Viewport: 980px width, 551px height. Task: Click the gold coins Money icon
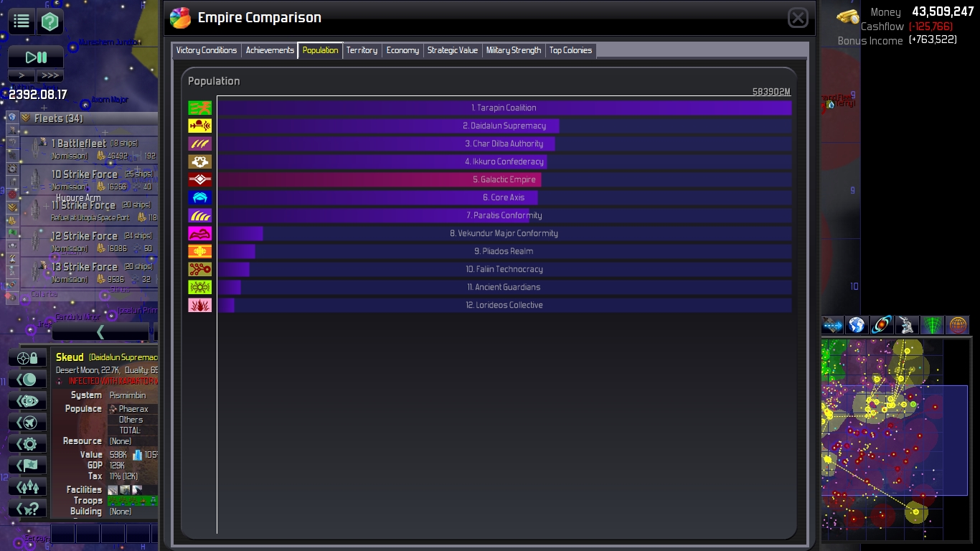[848, 15]
